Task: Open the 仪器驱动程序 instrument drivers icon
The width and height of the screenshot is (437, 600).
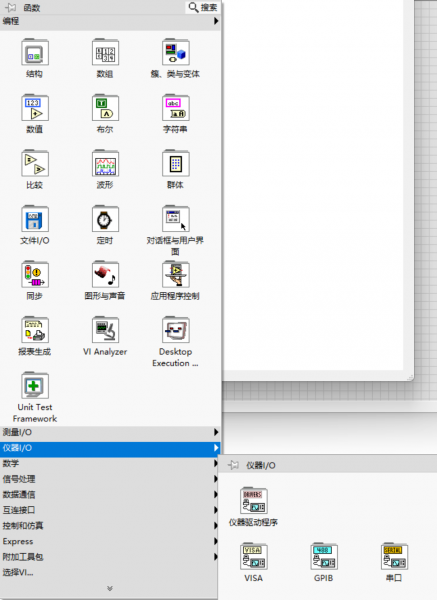Action: point(253,501)
